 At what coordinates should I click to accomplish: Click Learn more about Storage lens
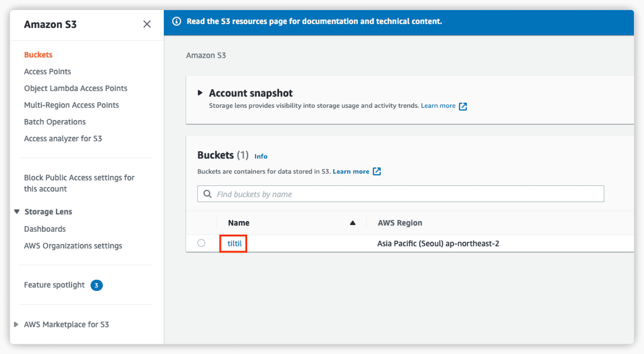click(x=438, y=106)
